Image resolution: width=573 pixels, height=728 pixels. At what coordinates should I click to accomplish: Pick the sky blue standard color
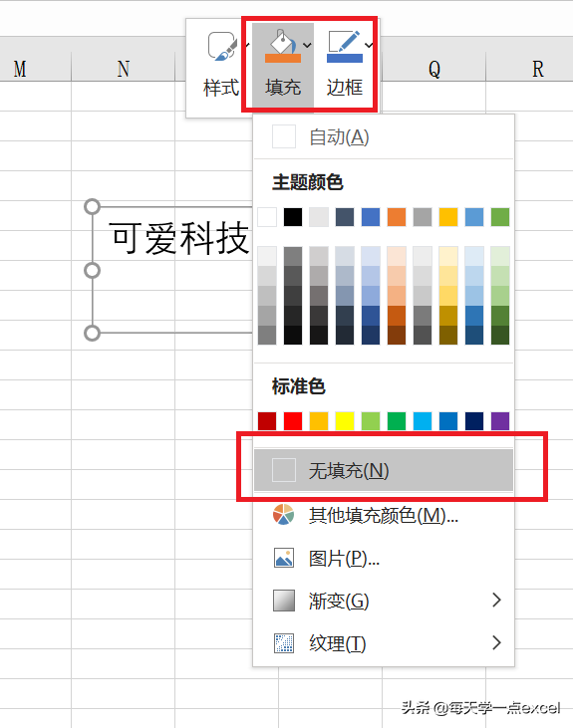423,421
